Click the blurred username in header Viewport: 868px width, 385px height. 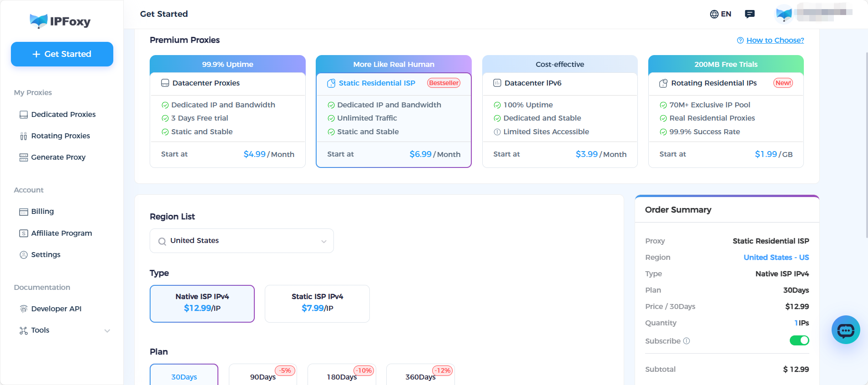click(x=824, y=12)
